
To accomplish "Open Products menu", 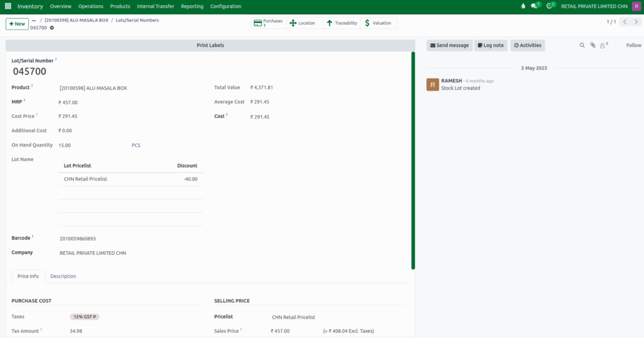I will point(120,6).
